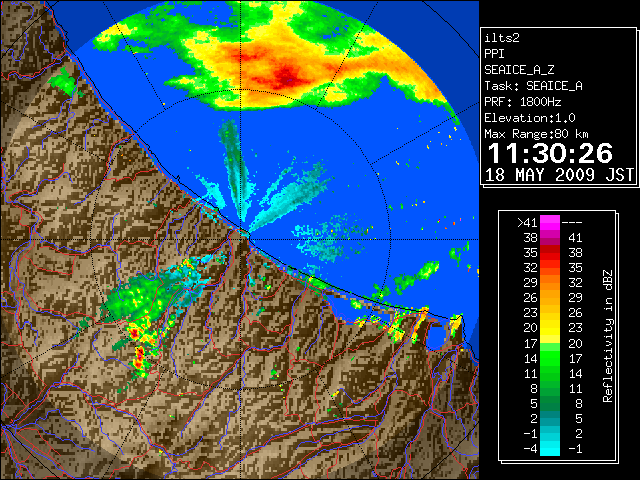
Task: Click the magenta >41 dBZ legend swatch
Action: click(x=550, y=222)
